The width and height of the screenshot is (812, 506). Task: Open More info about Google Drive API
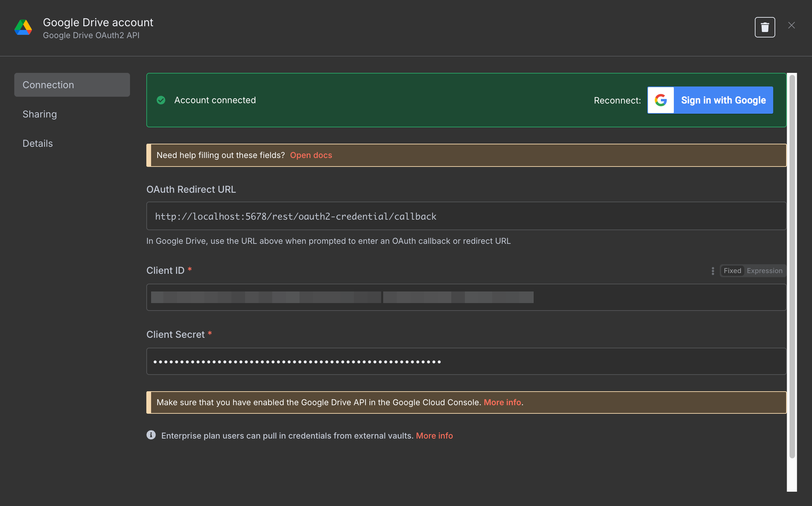click(502, 402)
